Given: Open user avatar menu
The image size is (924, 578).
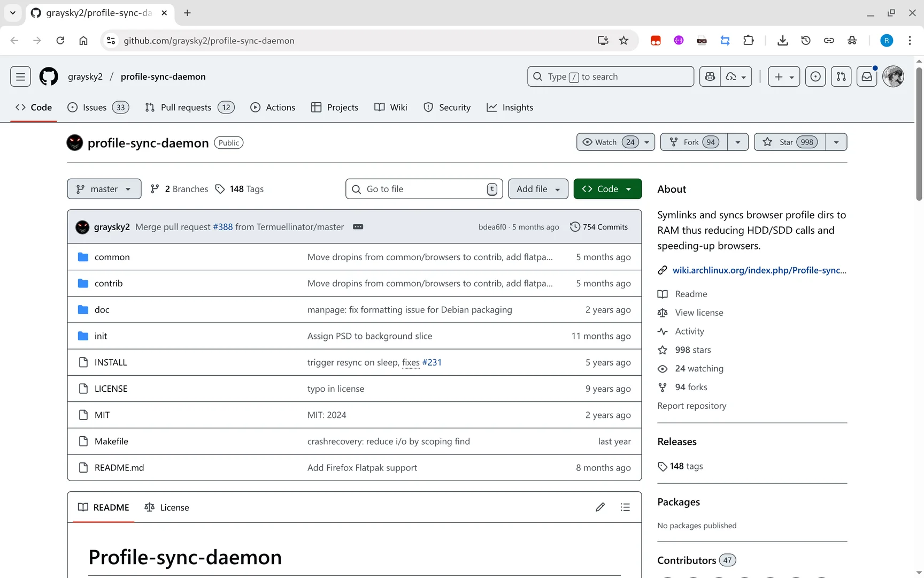Looking at the screenshot, I should (x=893, y=77).
